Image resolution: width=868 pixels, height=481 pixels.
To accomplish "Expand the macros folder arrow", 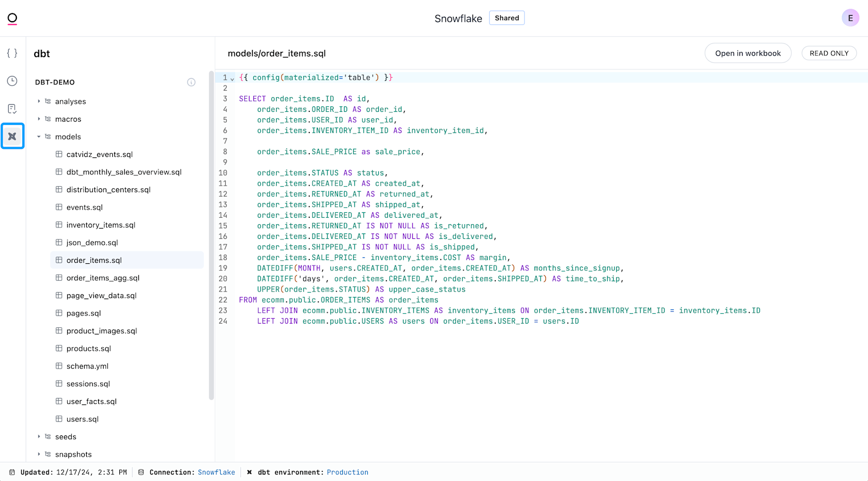I will click(39, 119).
